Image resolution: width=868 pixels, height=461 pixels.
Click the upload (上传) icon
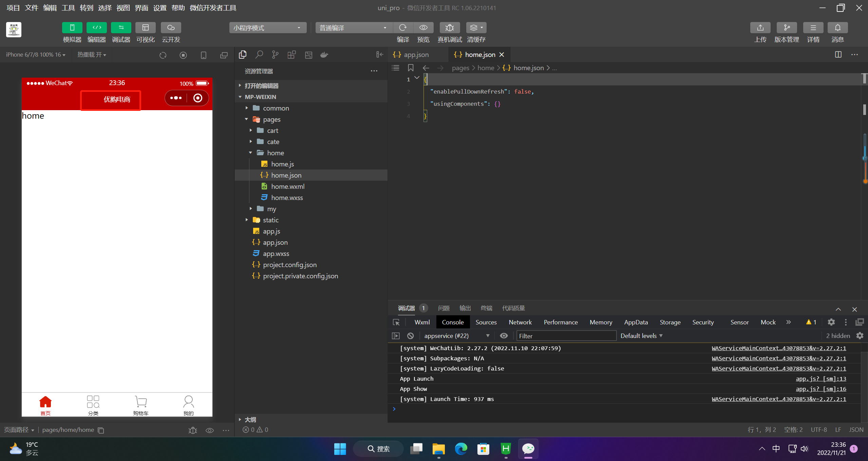pos(760,28)
